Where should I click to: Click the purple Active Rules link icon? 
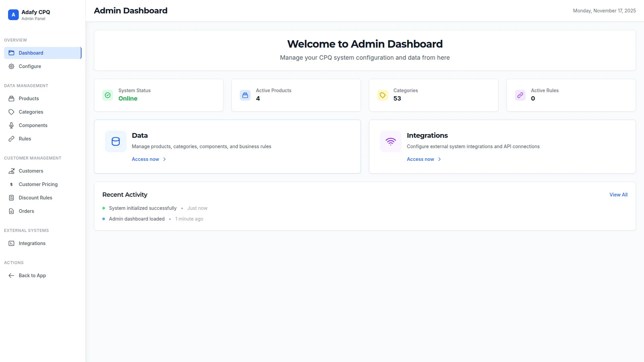[x=520, y=95]
